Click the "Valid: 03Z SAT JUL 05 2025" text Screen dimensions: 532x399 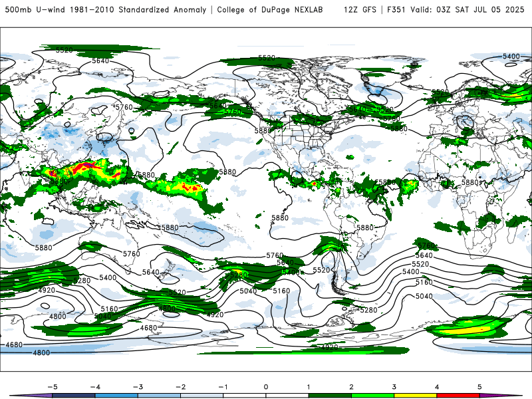467,9
